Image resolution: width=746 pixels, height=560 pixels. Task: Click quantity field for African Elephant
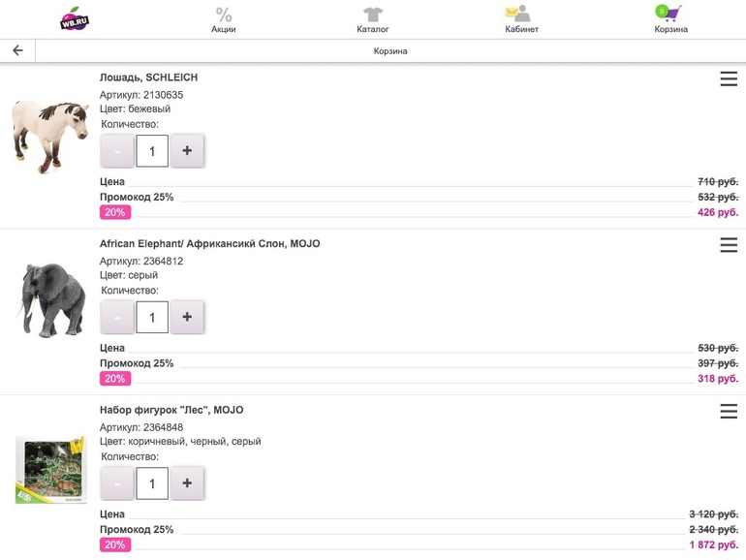coord(152,317)
